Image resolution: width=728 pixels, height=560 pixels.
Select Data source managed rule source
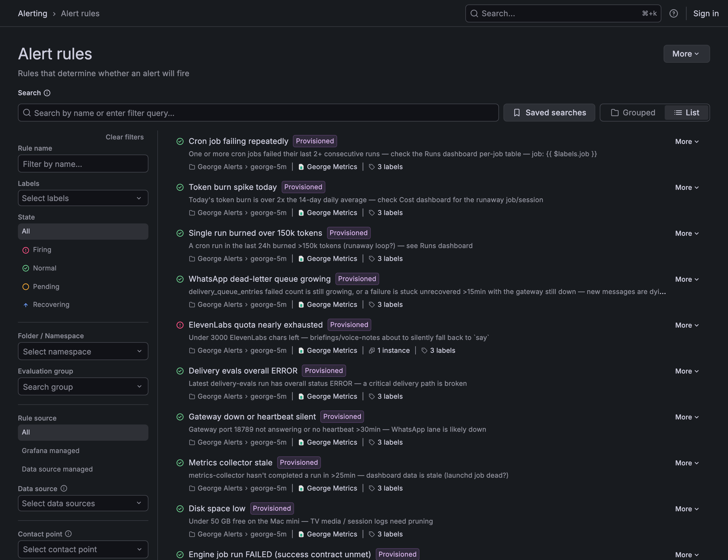pos(83,469)
